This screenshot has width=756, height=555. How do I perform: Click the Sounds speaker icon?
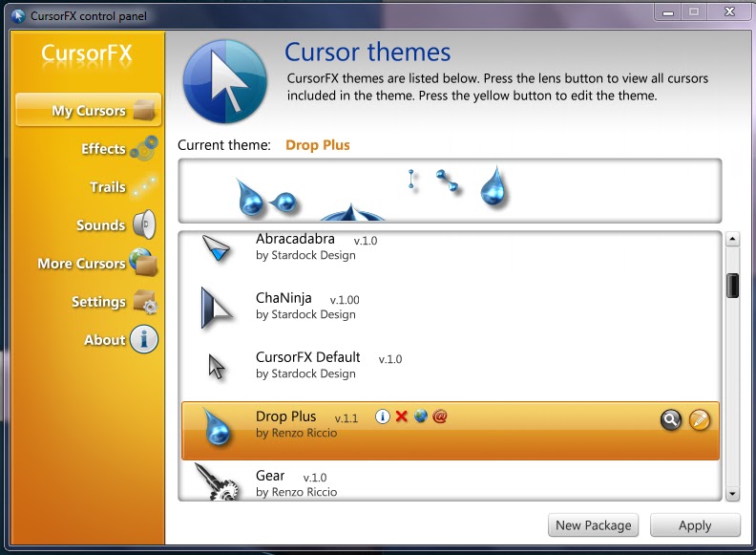(x=144, y=224)
